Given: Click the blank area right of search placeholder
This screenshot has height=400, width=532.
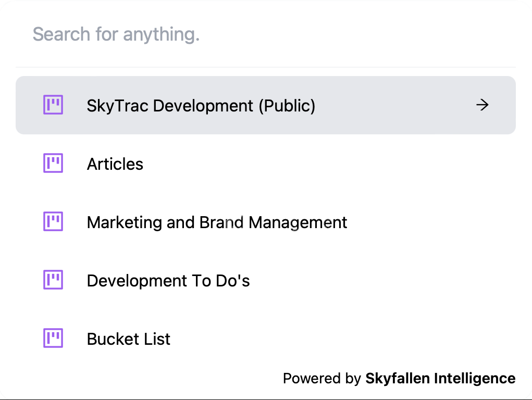Looking at the screenshot, I should pyautogui.click(x=365, y=34).
